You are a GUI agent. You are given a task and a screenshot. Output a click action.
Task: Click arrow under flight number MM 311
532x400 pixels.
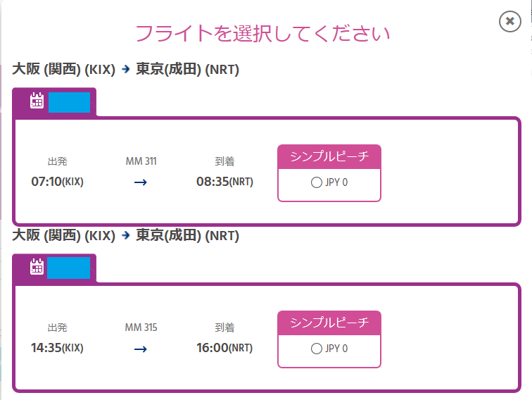(x=141, y=182)
